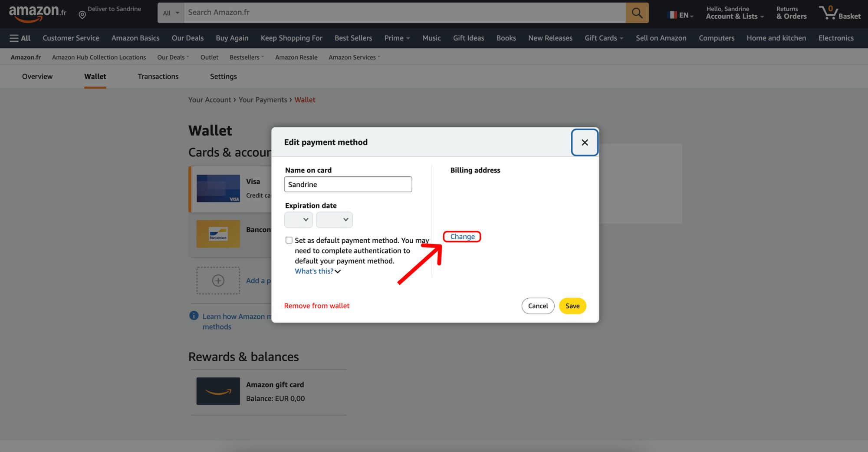Open Electronics in the nav bar

click(836, 38)
